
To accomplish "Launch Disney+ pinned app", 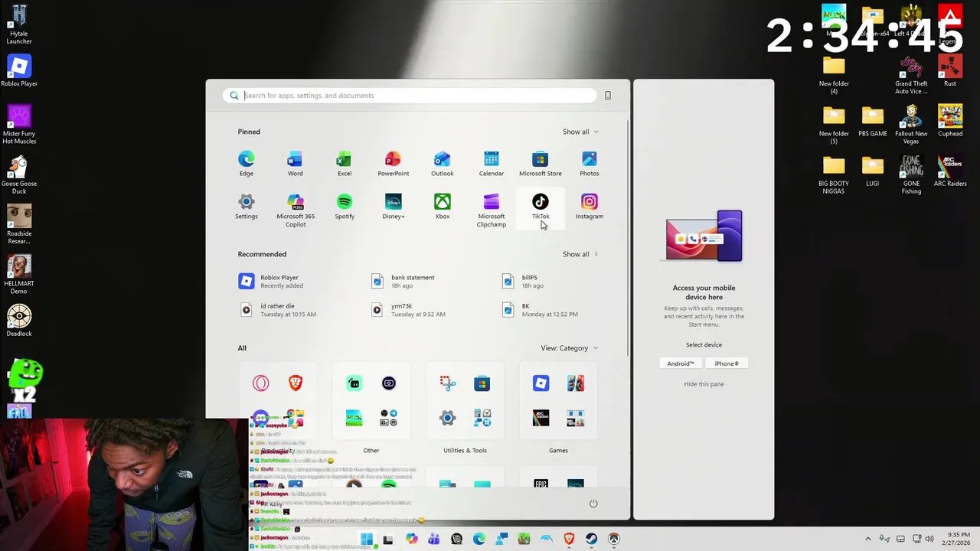I will pyautogui.click(x=393, y=207).
